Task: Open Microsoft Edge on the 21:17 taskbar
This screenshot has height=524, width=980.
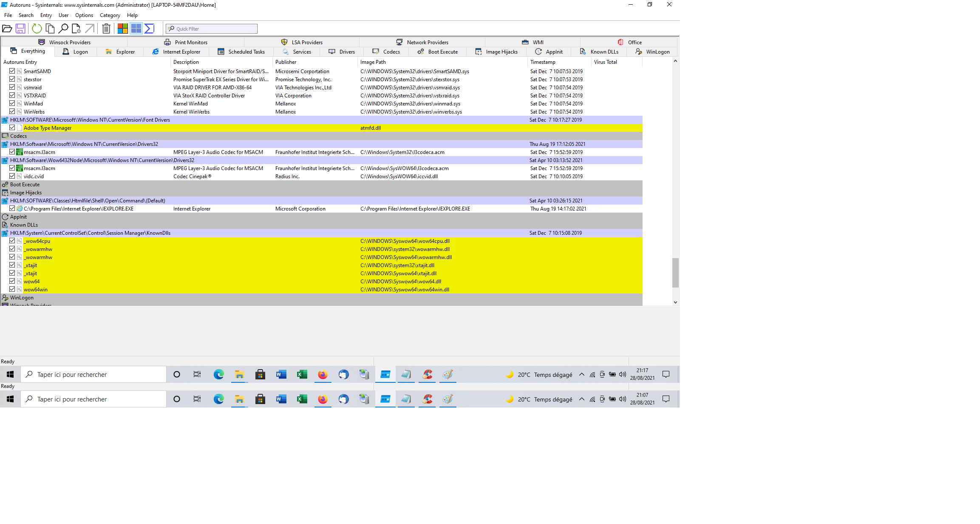Action: click(218, 374)
